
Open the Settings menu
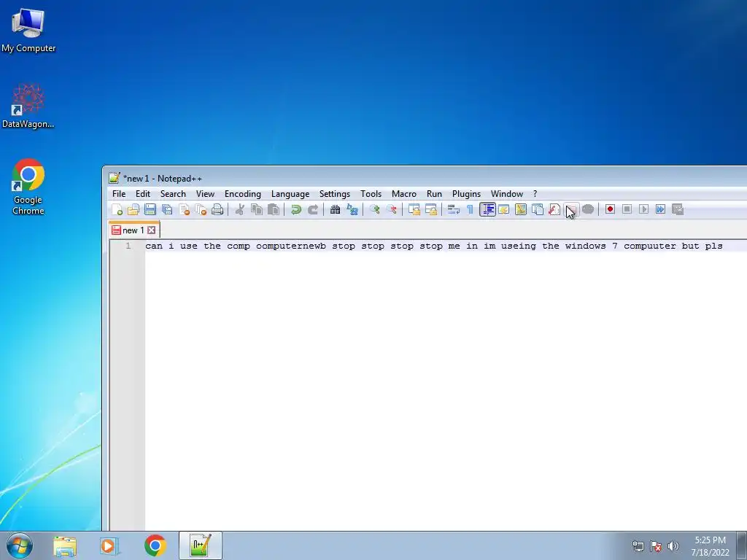334,194
